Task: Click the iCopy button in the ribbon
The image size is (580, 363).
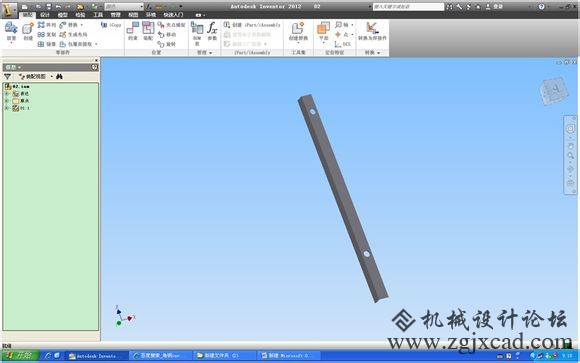Action: coord(111,25)
